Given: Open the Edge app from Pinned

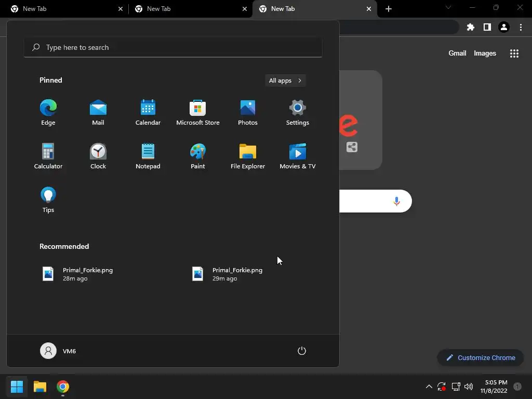Looking at the screenshot, I should 48,113.
